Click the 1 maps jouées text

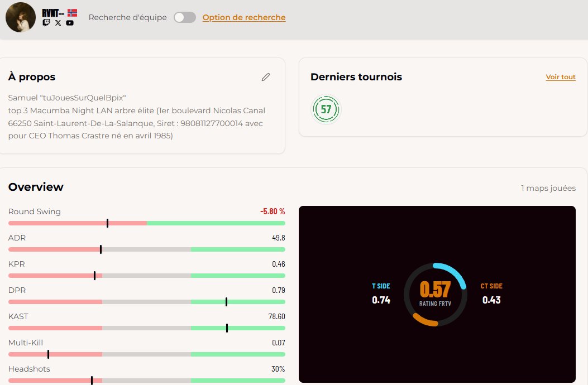(548, 188)
